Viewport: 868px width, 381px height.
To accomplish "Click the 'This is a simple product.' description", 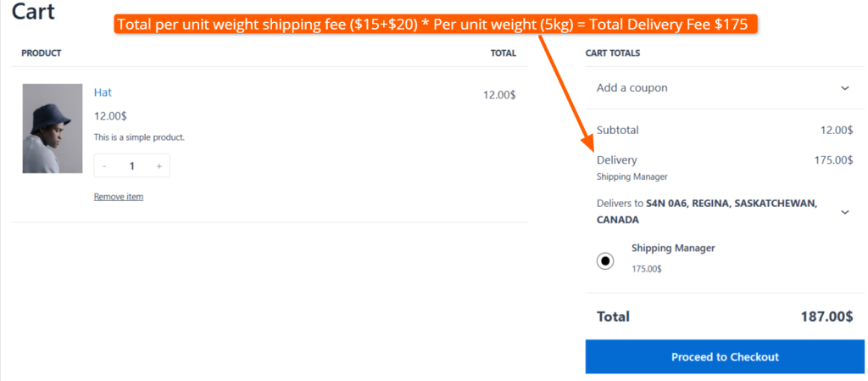I will click(x=139, y=137).
